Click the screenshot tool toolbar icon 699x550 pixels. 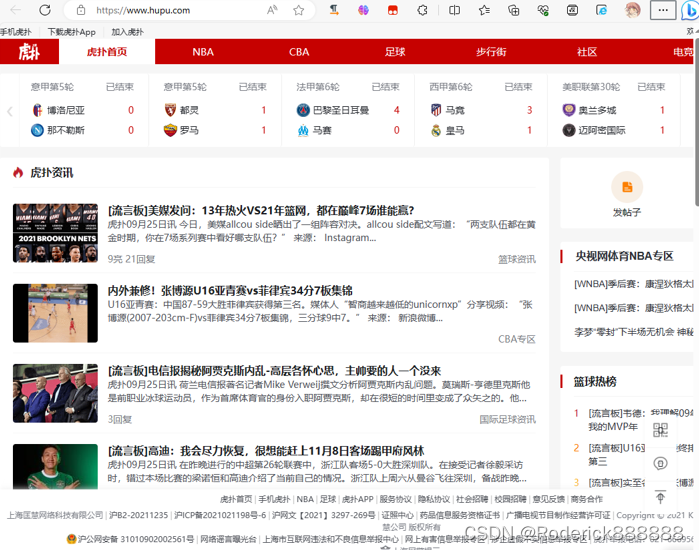572,10
